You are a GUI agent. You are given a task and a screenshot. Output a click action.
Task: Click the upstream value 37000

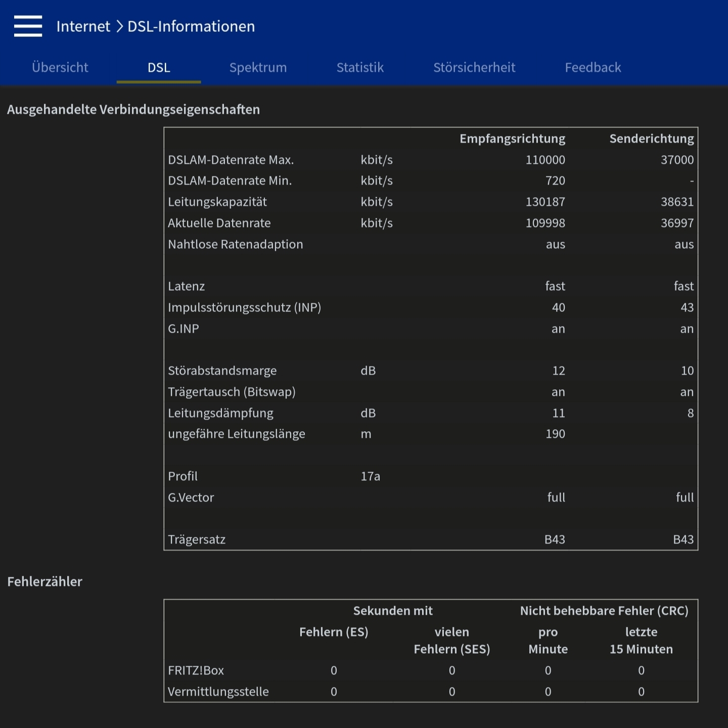pyautogui.click(x=677, y=160)
